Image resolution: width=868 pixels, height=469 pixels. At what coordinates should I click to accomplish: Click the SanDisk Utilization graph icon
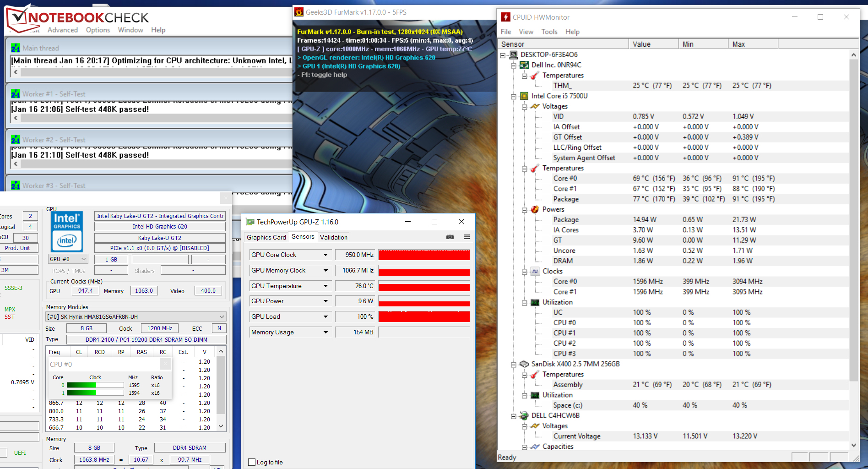pos(535,395)
